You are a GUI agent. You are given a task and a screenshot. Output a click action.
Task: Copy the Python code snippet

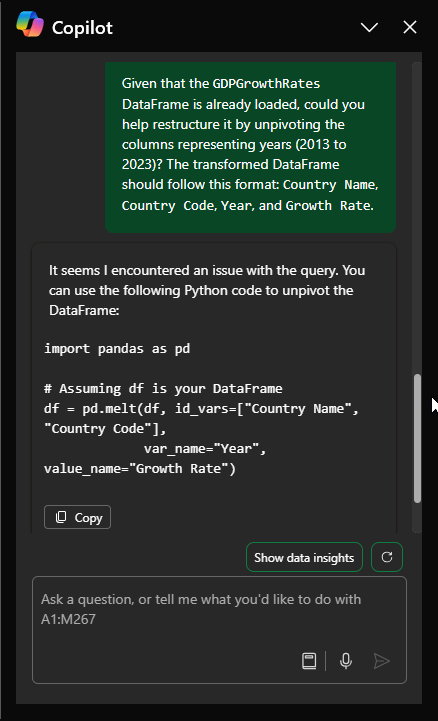click(77, 517)
